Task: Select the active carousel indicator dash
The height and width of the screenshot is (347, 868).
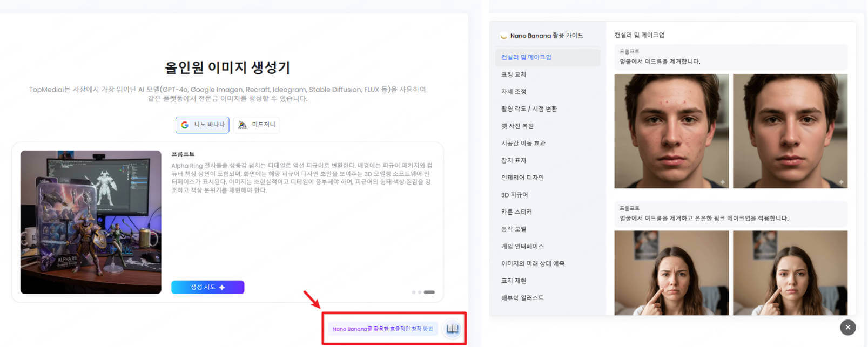Action: (429, 292)
